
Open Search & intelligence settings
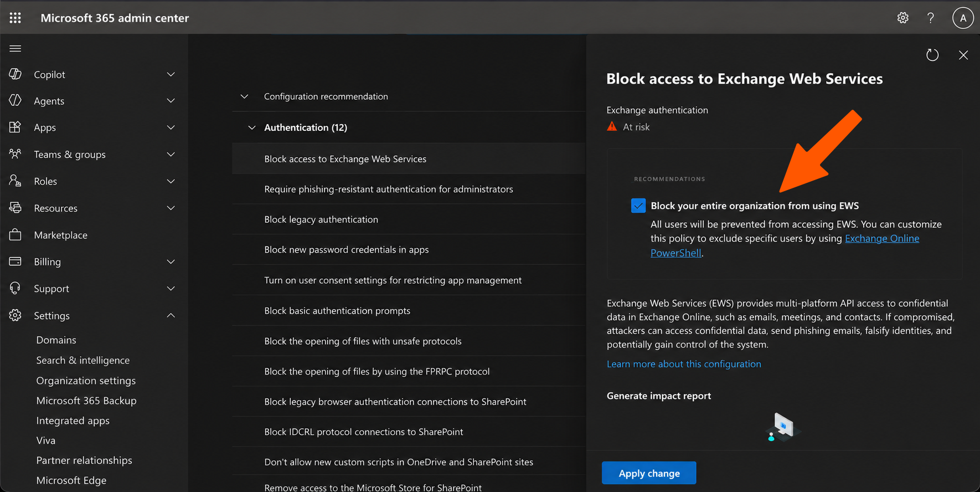click(x=83, y=360)
